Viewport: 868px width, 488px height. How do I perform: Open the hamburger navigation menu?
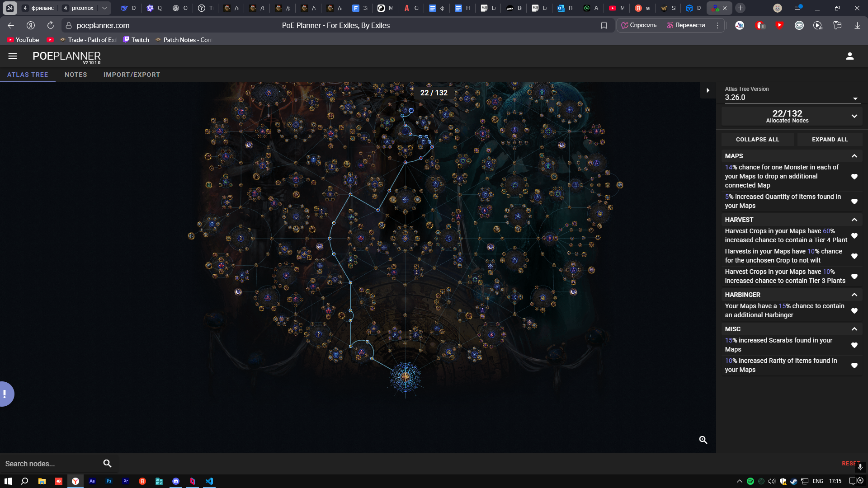[x=13, y=56]
